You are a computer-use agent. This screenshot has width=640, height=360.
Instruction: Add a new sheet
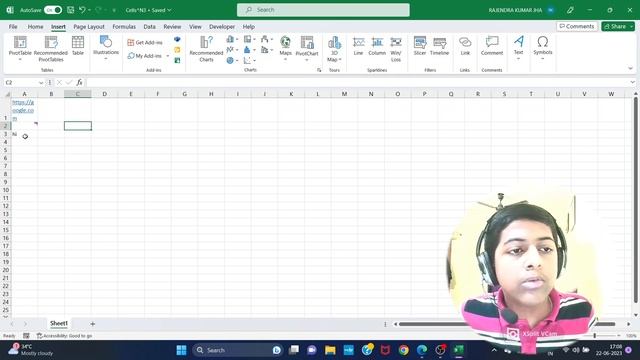coord(93,324)
